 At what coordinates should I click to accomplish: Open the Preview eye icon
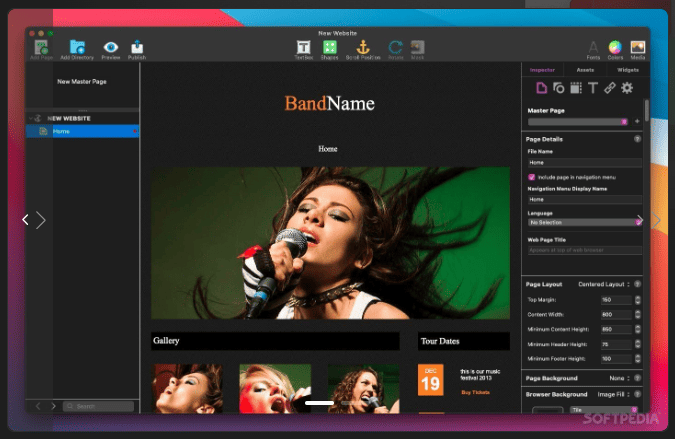click(111, 47)
